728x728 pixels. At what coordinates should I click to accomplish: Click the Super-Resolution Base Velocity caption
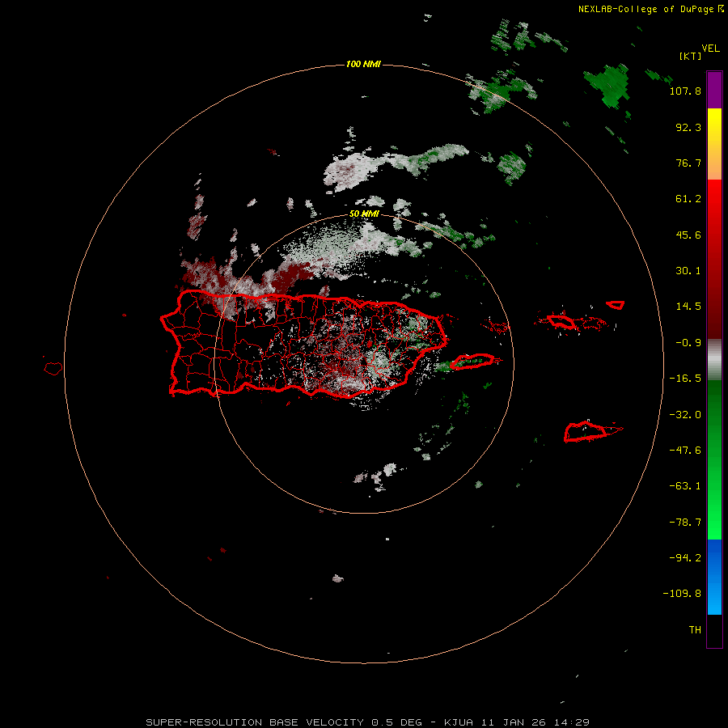[x=367, y=722]
